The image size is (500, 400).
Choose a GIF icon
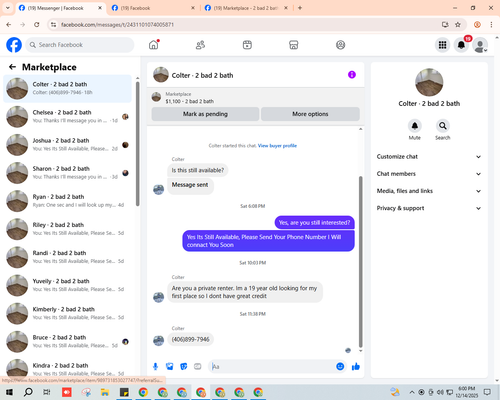(x=198, y=367)
